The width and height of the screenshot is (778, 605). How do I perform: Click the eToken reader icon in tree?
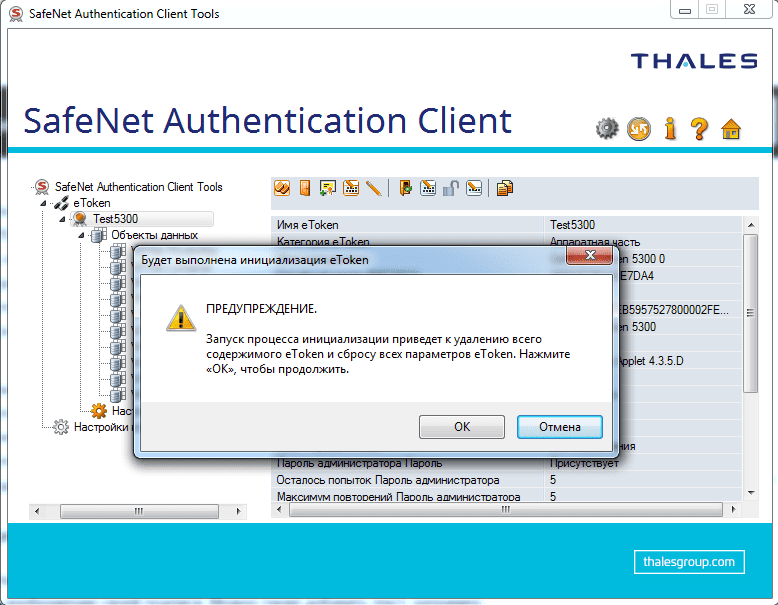[x=62, y=202]
